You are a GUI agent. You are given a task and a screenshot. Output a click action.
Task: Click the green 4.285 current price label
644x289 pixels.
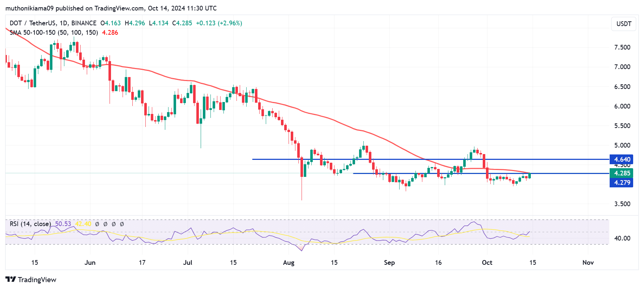[x=622, y=173]
